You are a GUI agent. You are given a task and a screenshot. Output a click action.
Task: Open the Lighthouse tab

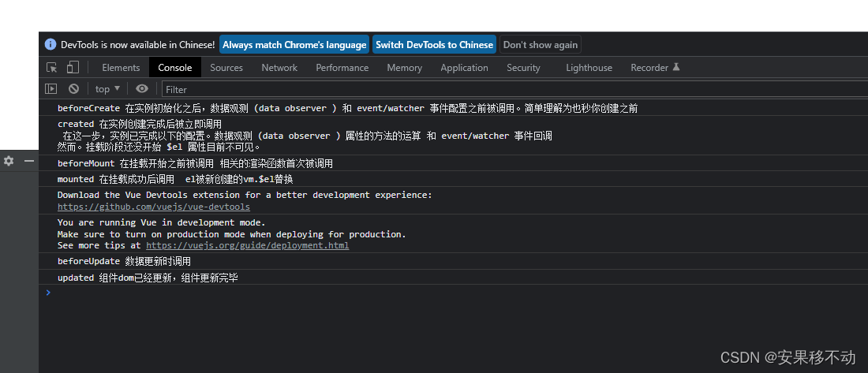[x=589, y=68]
